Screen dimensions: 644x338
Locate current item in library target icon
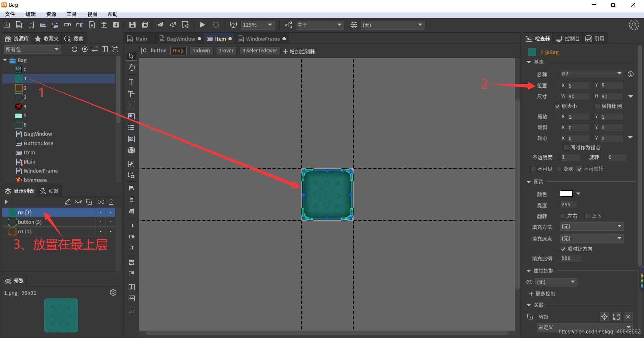pos(85,49)
